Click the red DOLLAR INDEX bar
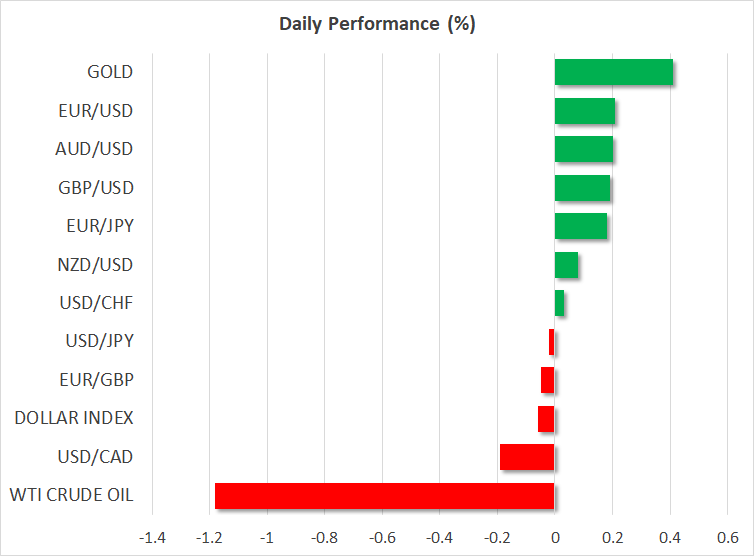Image resolution: width=754 pixels, height=556 pixels. point(546,418)
